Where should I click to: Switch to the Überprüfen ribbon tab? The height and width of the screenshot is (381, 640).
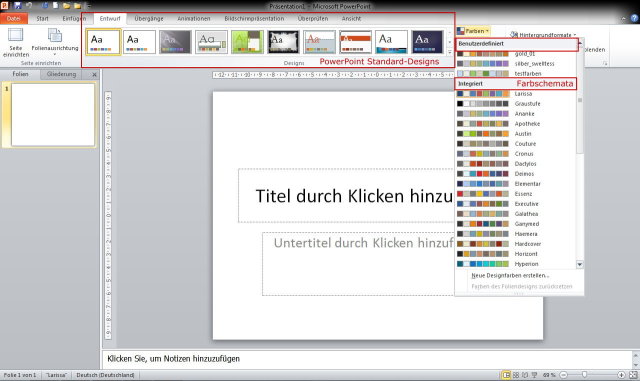(313, 18)
